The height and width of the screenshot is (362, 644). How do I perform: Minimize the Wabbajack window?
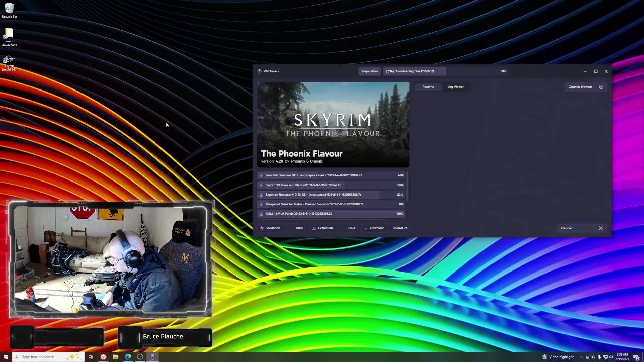coord(585,71)
